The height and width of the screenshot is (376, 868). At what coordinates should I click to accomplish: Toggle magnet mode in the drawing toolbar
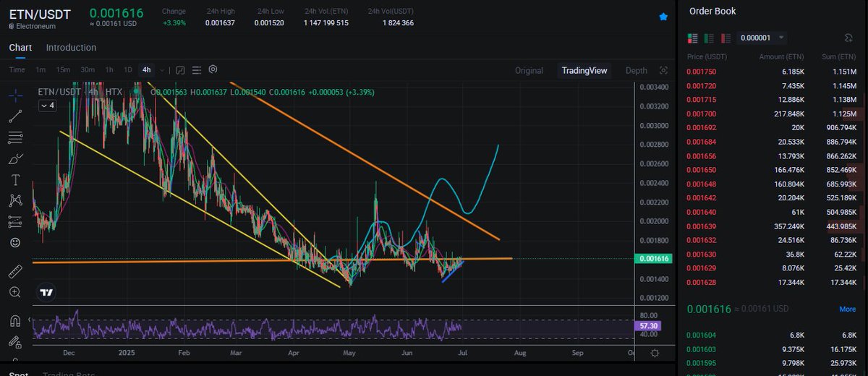15,321
